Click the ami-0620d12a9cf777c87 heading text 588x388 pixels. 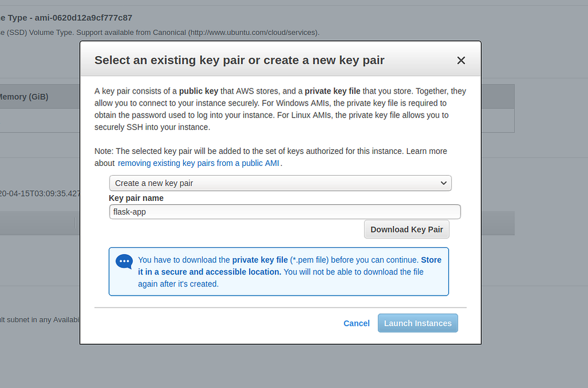tap(83, 18)
